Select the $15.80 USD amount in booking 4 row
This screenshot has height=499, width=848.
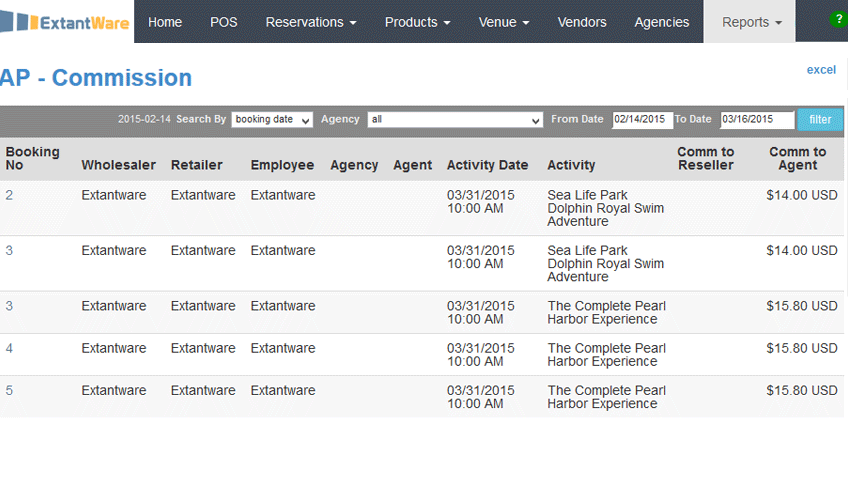click(x=801, y=348)
